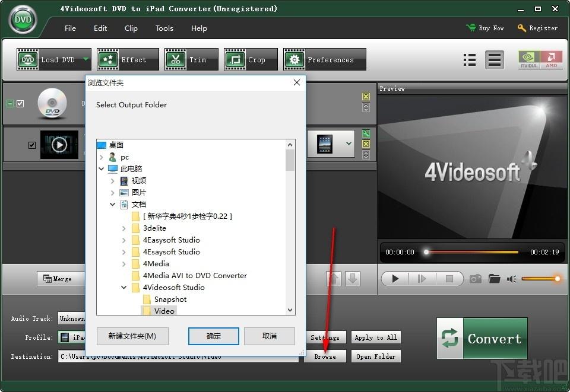The height and width of the screenshot is (392, 570).
Task: Expand the 图片 tree node
Action: coord(113,193)
